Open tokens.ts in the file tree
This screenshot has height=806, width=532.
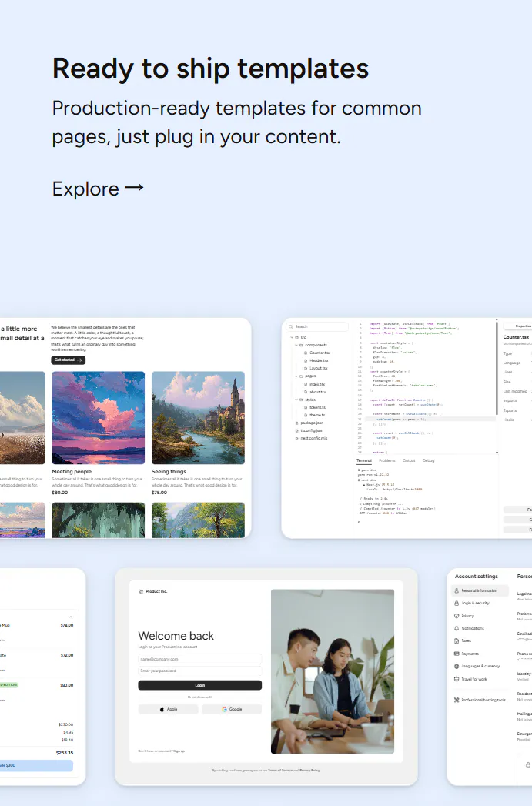coord(315,407)
